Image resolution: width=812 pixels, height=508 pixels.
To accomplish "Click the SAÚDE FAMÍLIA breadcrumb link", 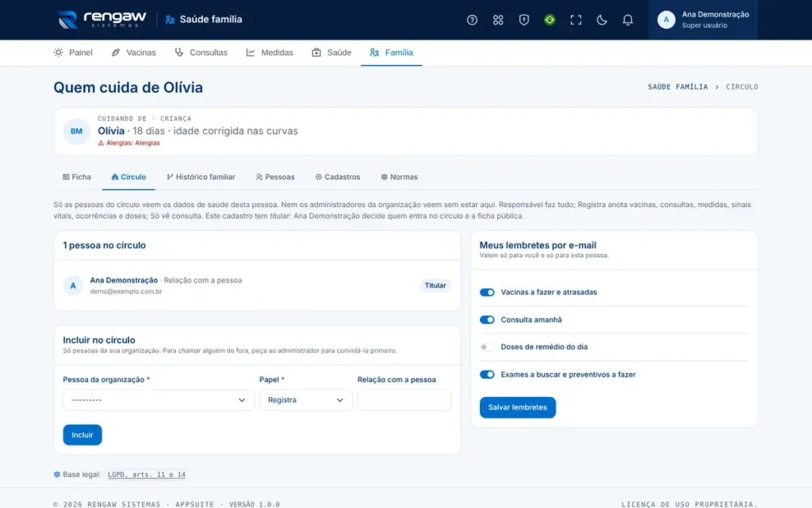I will tap(677, 87).
